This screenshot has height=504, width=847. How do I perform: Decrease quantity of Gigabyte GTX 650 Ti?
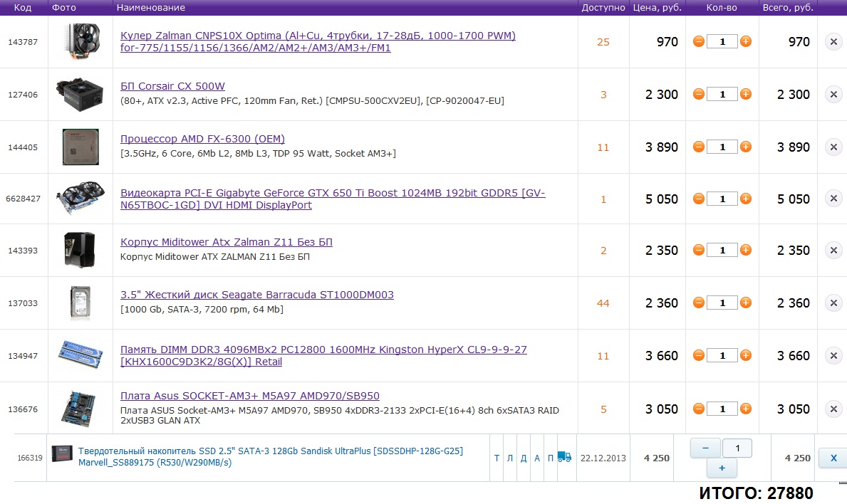point(698,199)
